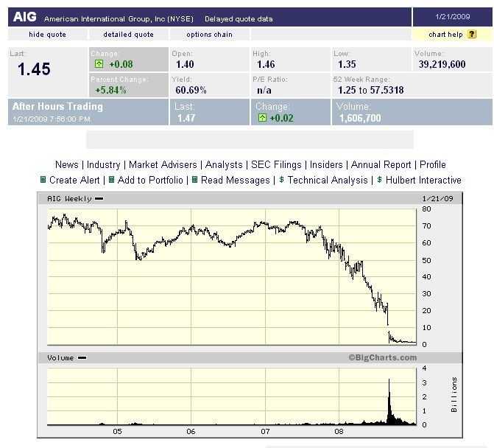The image size is (494, 448).
Task: Click the after-hours green up-arrow icon beside +0.02
Action: pos(262,118)
